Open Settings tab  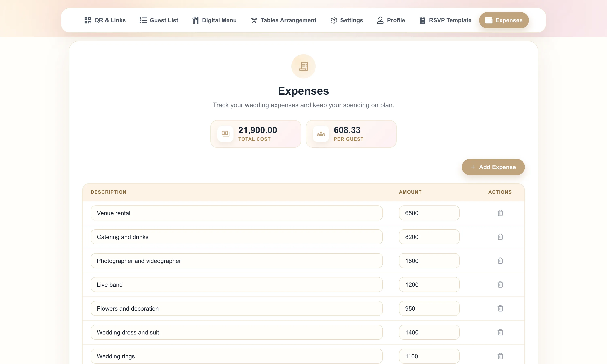(x=346, y=20)
